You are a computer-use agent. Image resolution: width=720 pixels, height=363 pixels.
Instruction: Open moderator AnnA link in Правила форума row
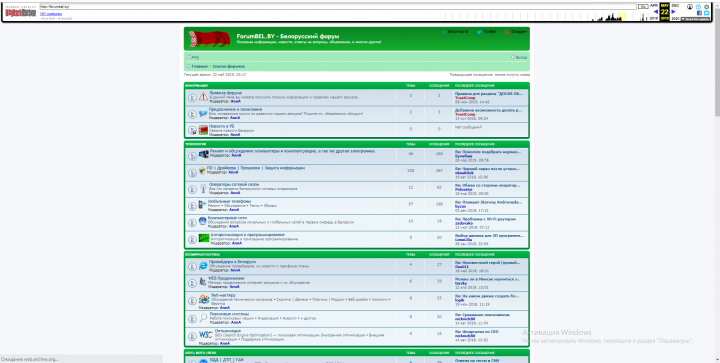[235, 101]
